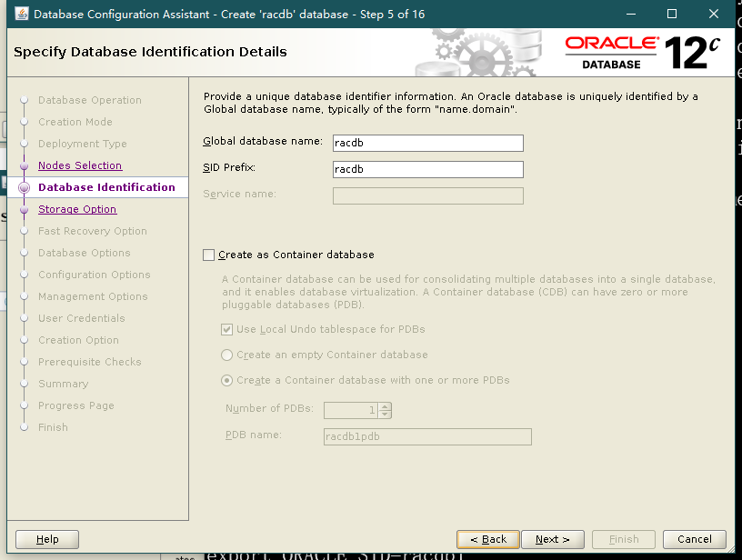Go back with the Back button
Viewport: 742px width, 560px height.
pos(488,539)
